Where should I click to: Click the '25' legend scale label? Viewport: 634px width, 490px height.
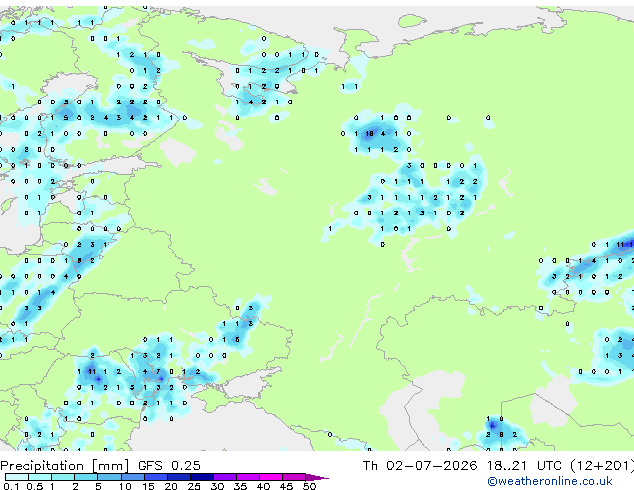click(x=194, y=486)
